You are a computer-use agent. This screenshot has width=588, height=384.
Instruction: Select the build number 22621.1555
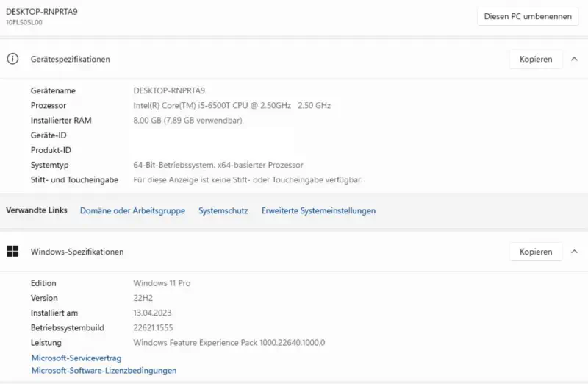tap(153, 327)
